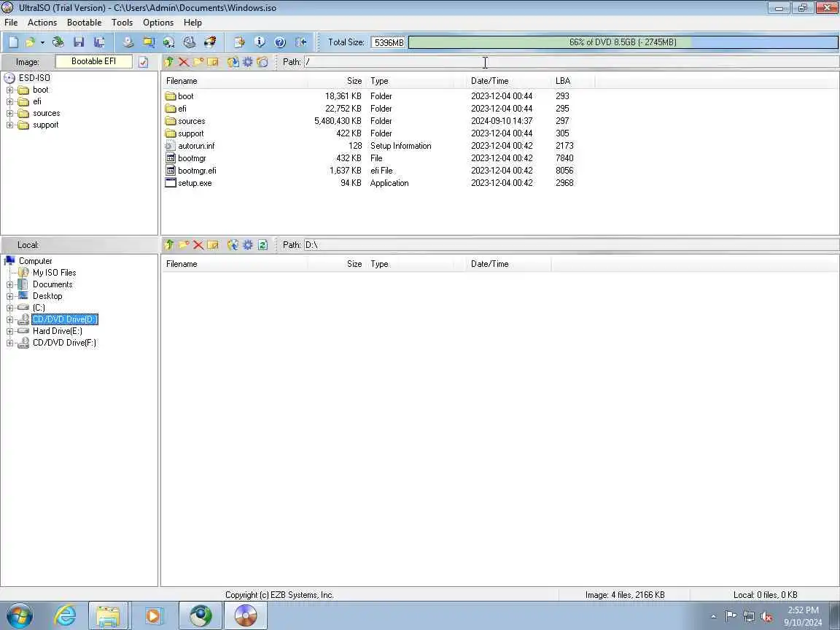
Task: Click the Extract icon in image toolbar
Action: (233, 62)
